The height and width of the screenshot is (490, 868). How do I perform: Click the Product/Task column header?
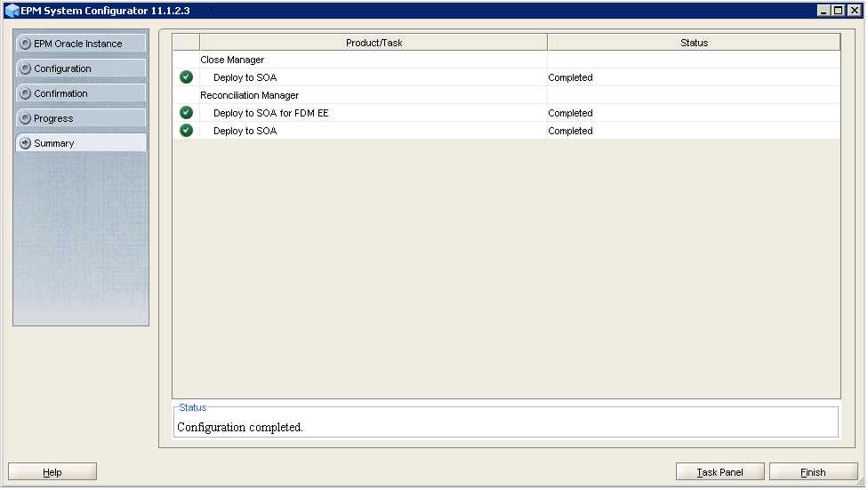coord(374,43)
